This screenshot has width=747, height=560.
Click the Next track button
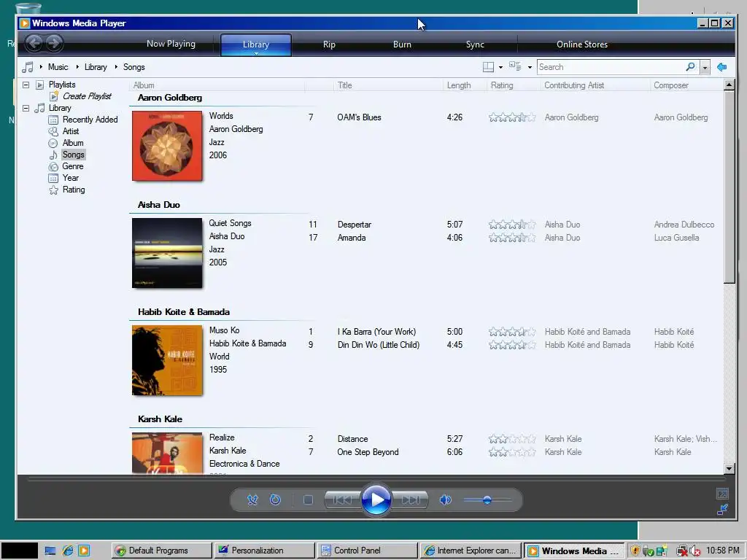411,500
